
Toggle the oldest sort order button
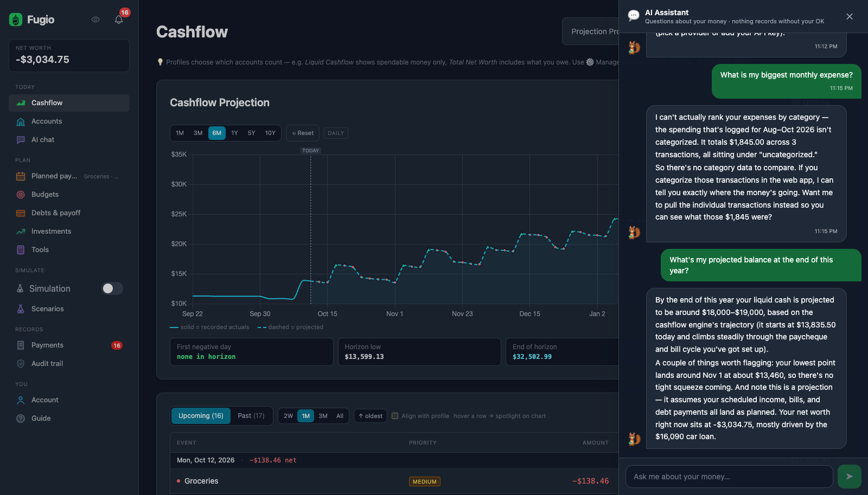371,416
